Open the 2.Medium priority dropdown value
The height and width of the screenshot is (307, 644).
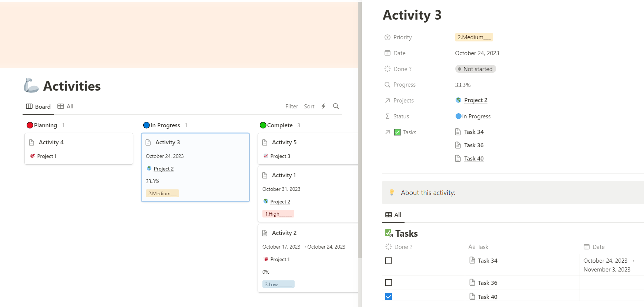[x=474, y=37]
